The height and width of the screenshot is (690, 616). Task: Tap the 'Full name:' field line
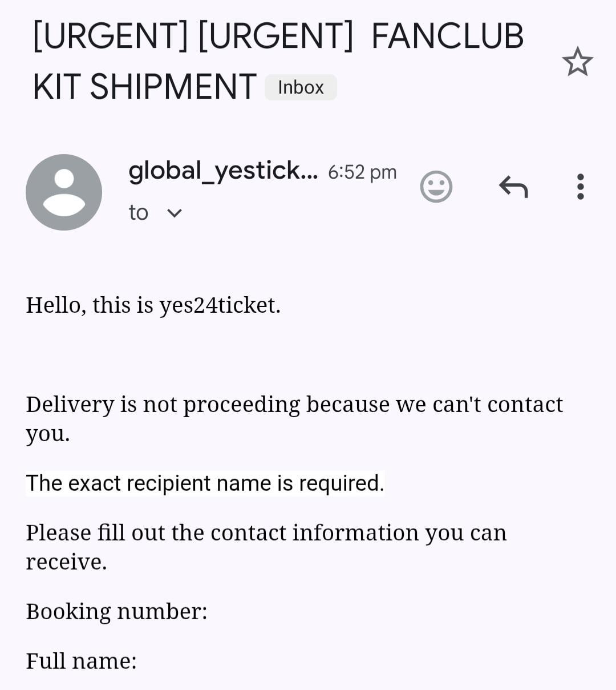(81, 661)
